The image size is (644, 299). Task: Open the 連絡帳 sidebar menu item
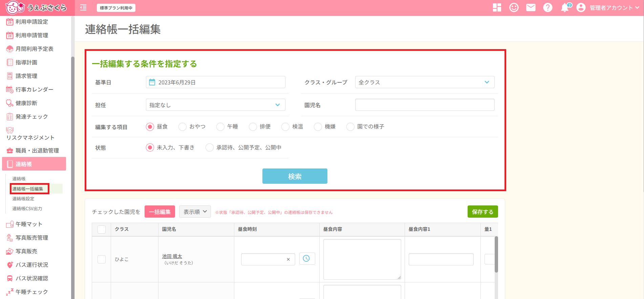pos(34,164)
